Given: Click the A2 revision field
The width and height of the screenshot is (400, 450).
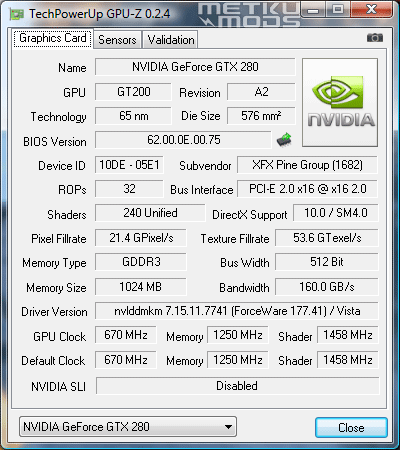Looking at the screenshot, I should point(261,92).
